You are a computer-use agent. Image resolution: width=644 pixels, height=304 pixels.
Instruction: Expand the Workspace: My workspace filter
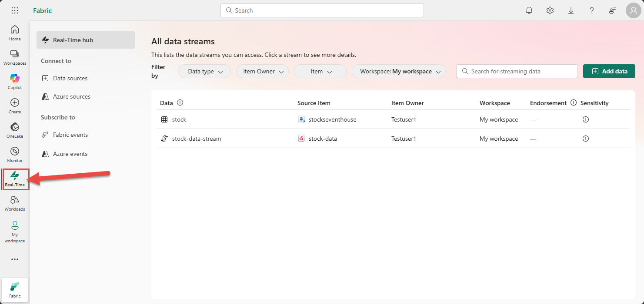(x=399, y=71)
